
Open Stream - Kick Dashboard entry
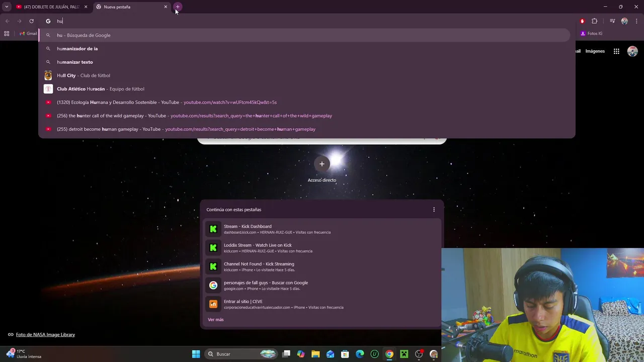322,229
